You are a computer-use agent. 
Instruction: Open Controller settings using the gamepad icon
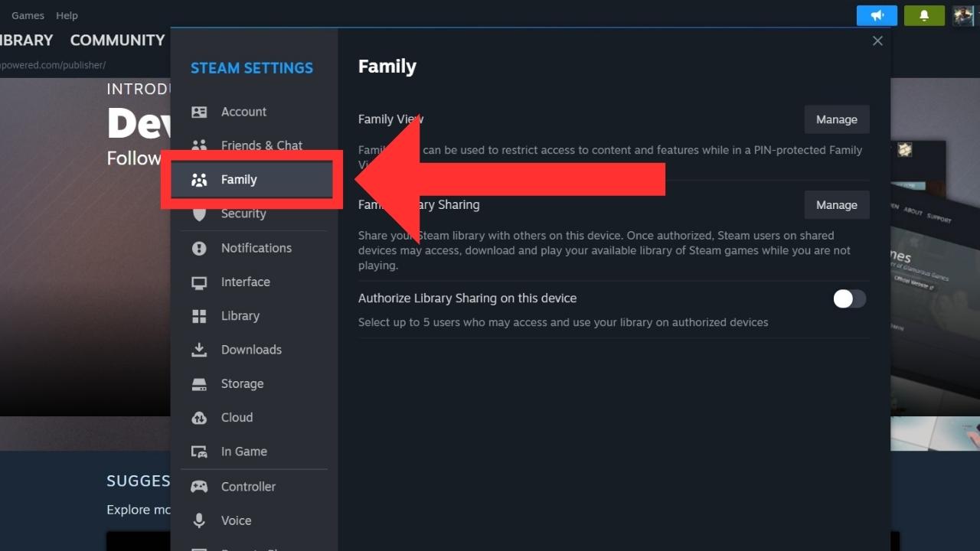pos(199,486)
